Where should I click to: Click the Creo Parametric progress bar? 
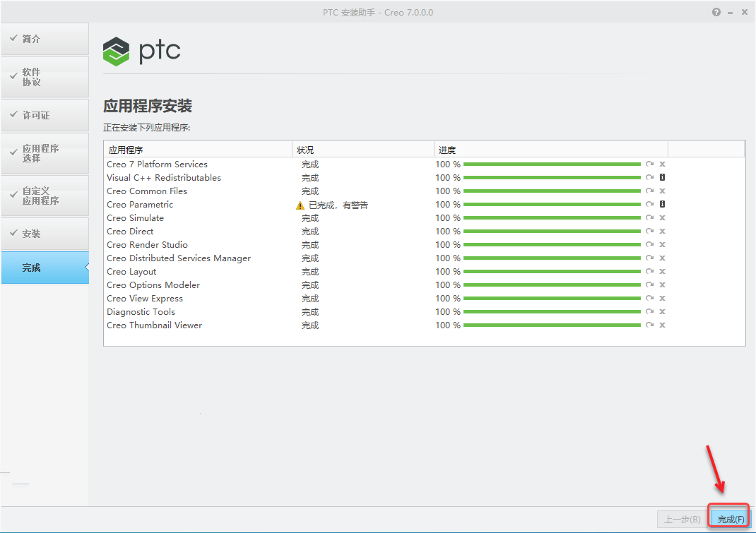552,205
